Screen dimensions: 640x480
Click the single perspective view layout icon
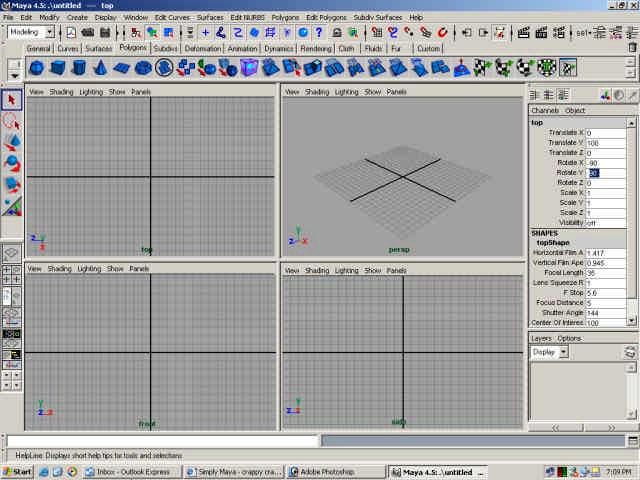point(12,253)
